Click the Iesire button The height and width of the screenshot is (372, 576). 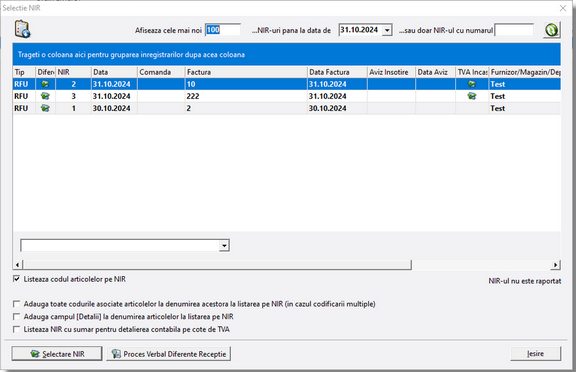536,354
